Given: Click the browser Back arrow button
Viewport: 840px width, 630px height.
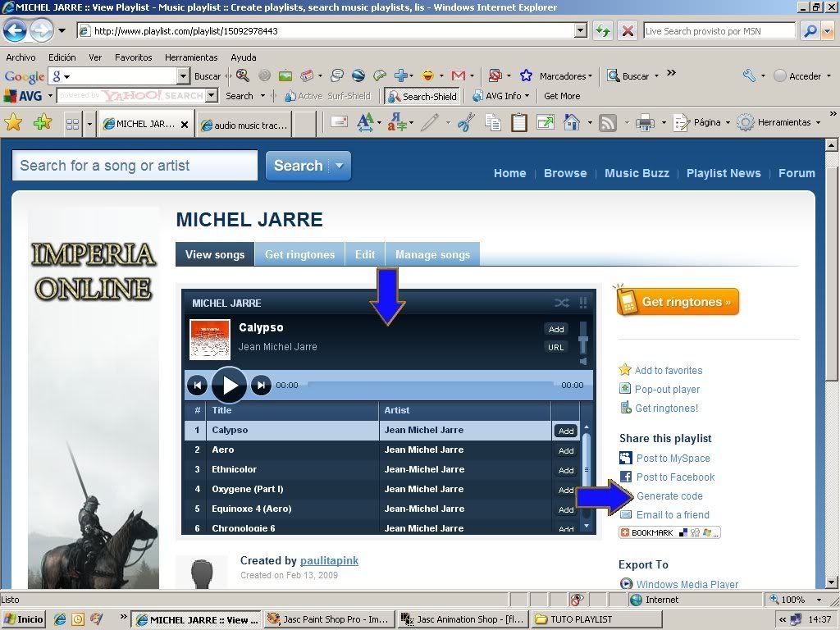Looking at the screenshot, I should click(15, 30).
